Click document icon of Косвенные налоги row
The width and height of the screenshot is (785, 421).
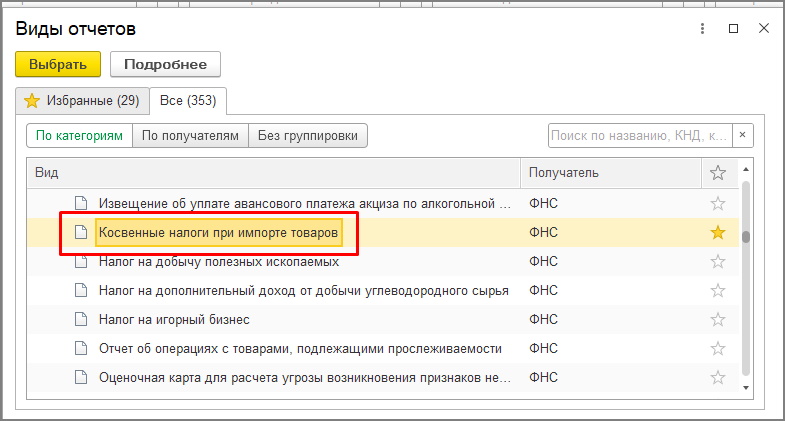81,232
